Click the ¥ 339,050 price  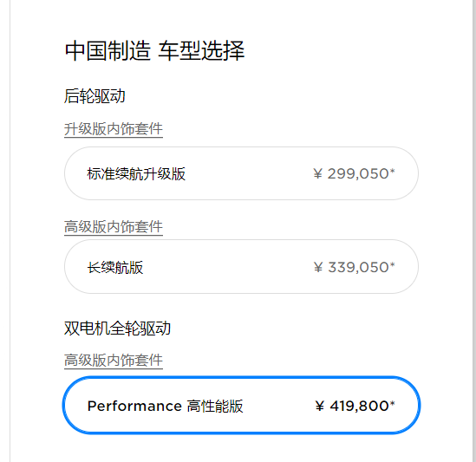click(x=354, y=268)
